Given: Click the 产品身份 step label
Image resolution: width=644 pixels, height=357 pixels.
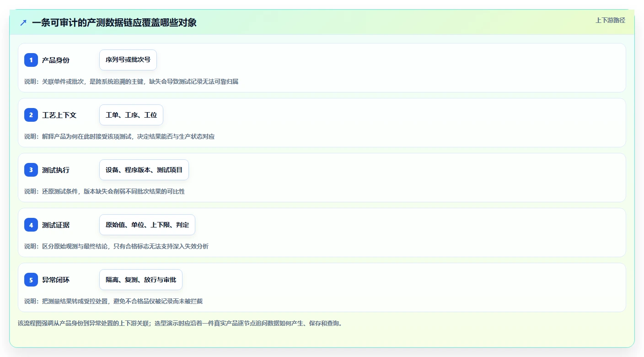Looking at the screenshot, I should tap(56, 60).
